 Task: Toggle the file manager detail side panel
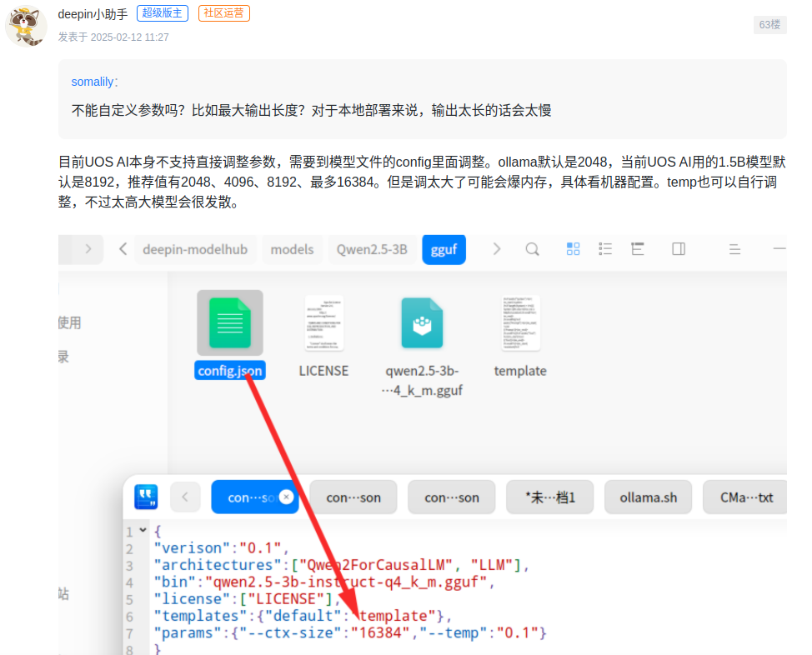click(x=679, y=249)
